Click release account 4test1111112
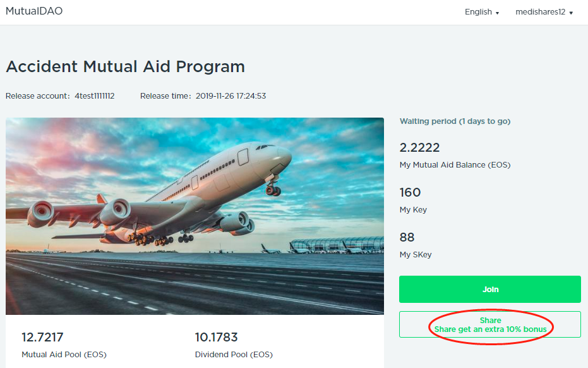588x368 pixels. click(94, 96)
